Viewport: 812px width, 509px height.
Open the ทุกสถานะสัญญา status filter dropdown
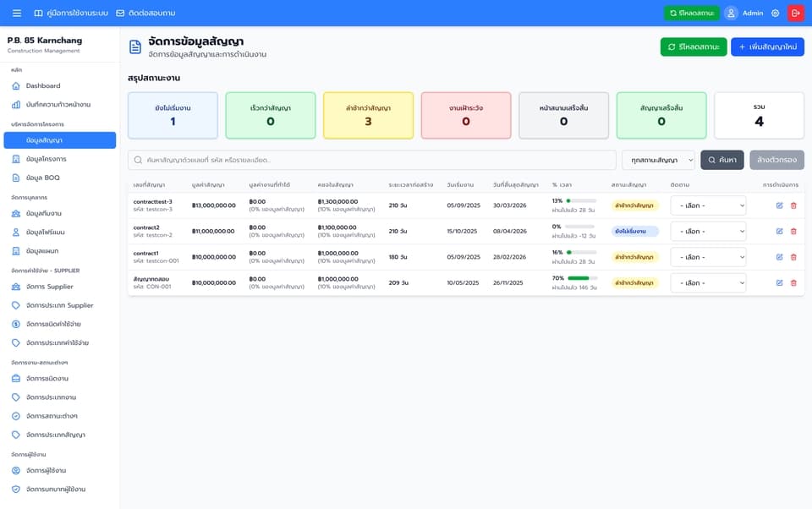(658, 160)
